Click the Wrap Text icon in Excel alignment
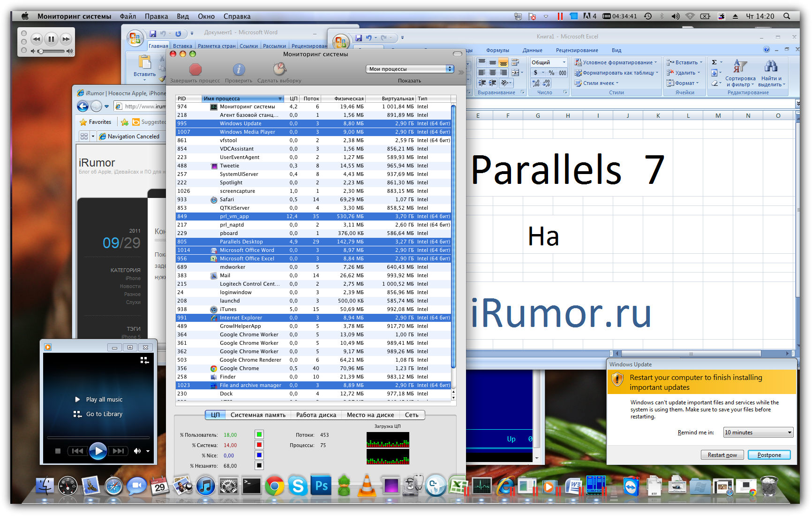This screenshot has width=812, height=516. click(x=515, y=62)
